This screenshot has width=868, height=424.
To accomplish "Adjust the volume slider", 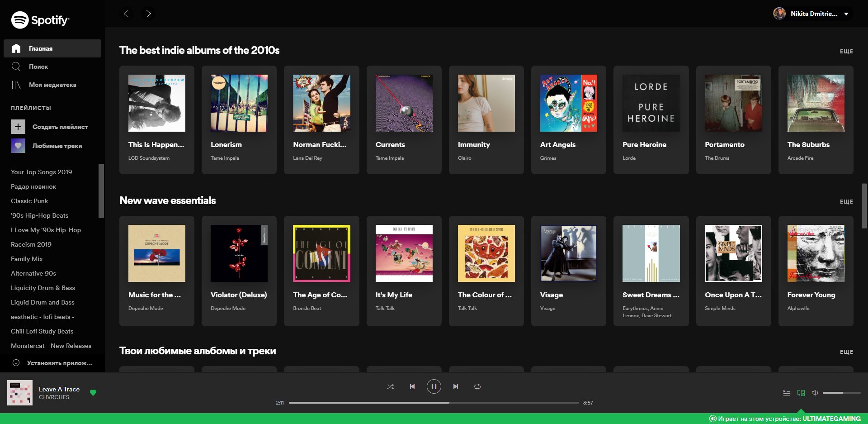I will [842, 393].
